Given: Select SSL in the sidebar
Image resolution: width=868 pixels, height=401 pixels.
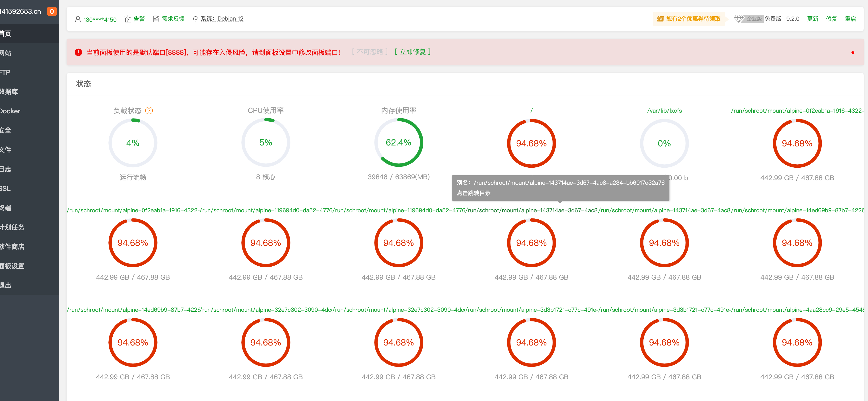Looking at the screenshot, I should [29, 188].
